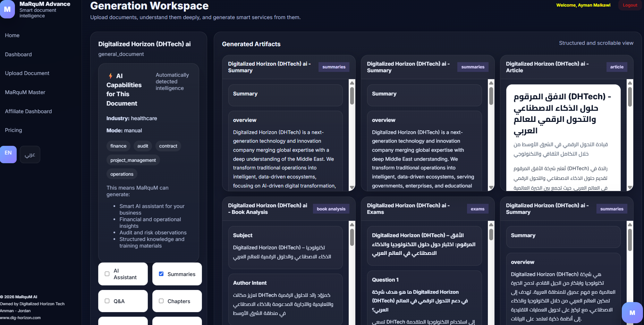
Task: Click scrollbar thumb in Article card
Action: coord(630,97)
